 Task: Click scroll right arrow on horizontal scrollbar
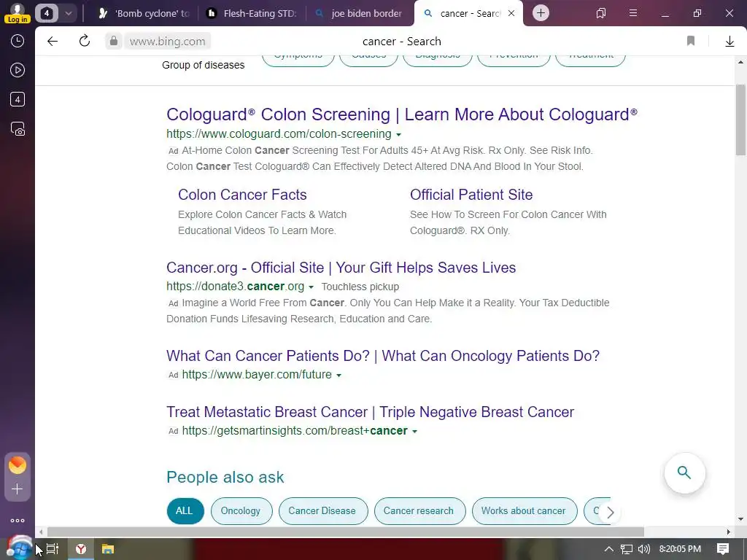pos(729,532)
